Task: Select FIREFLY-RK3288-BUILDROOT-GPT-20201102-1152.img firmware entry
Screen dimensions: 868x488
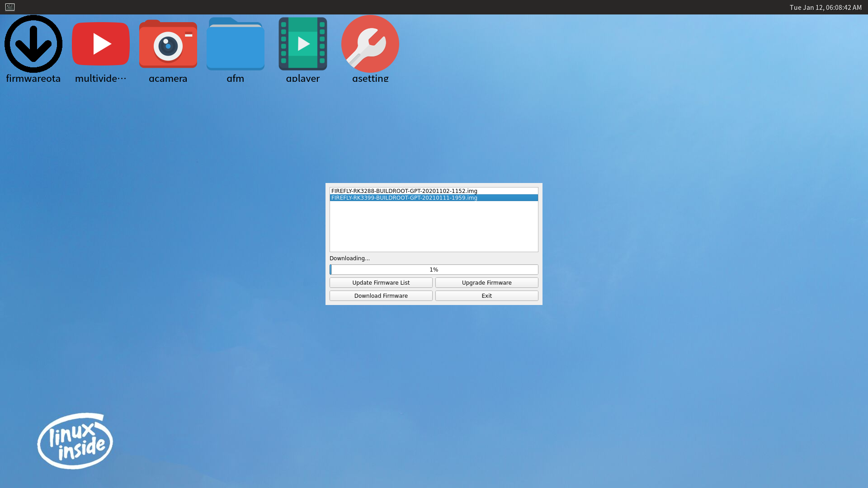Action: pyautogui.click(x=434, y=191)
